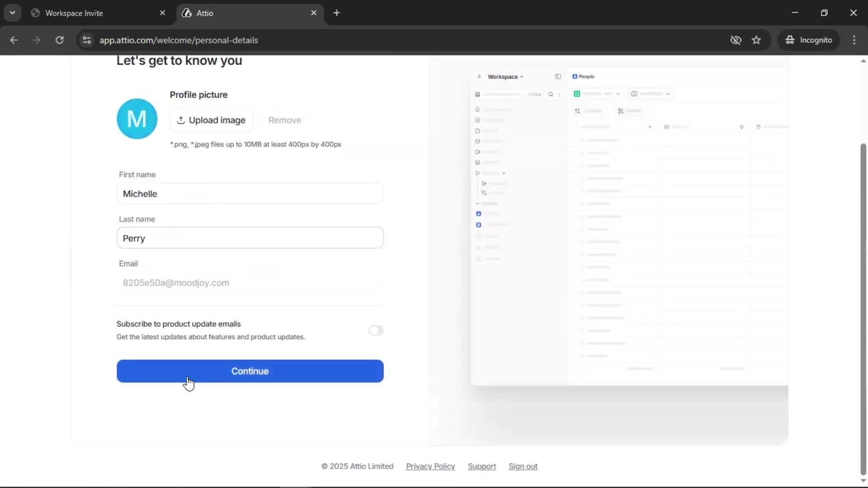Bookmark this page with the star icon
This screenshot has width=868, height=488.
(x=756, y=40)
